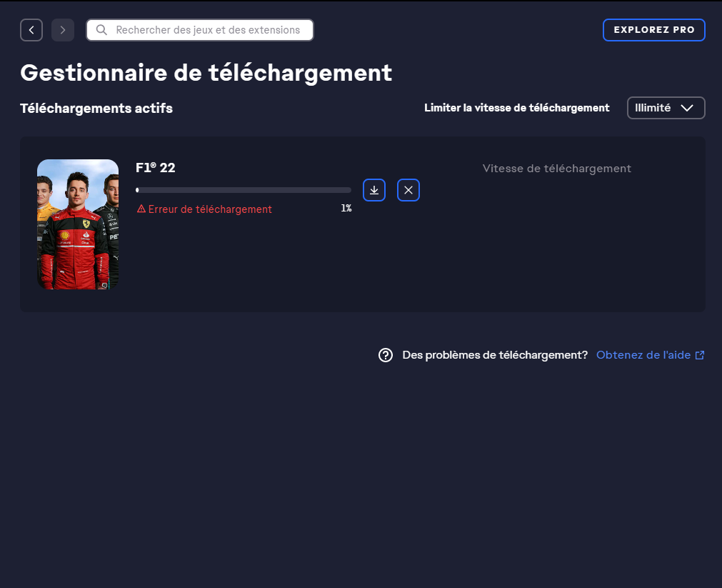
Task: Go back with the left arrow button
Action: click(x=31, y=30)
